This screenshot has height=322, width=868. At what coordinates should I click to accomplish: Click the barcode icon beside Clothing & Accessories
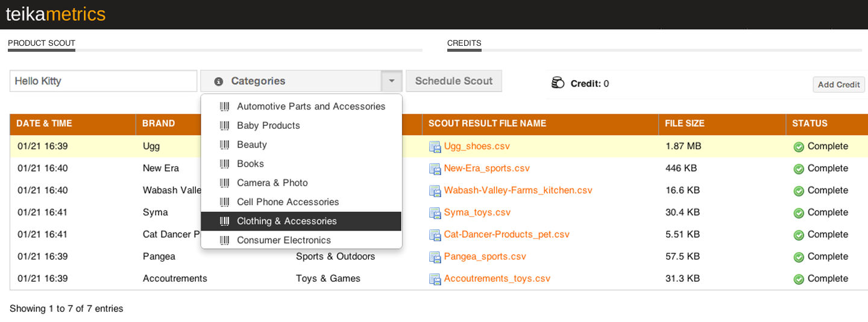(x=224, y=221)
